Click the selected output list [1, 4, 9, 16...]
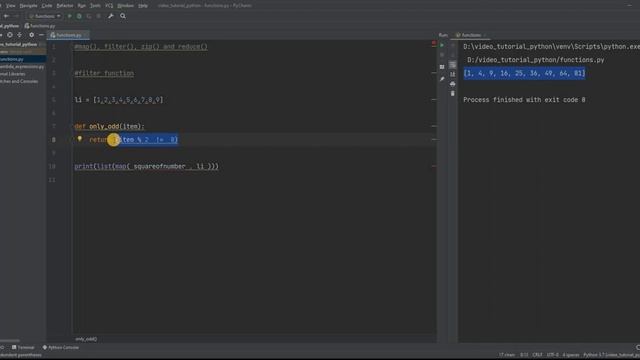The width and height of the screenshot is (640, 360). click(x=524, y=73)
